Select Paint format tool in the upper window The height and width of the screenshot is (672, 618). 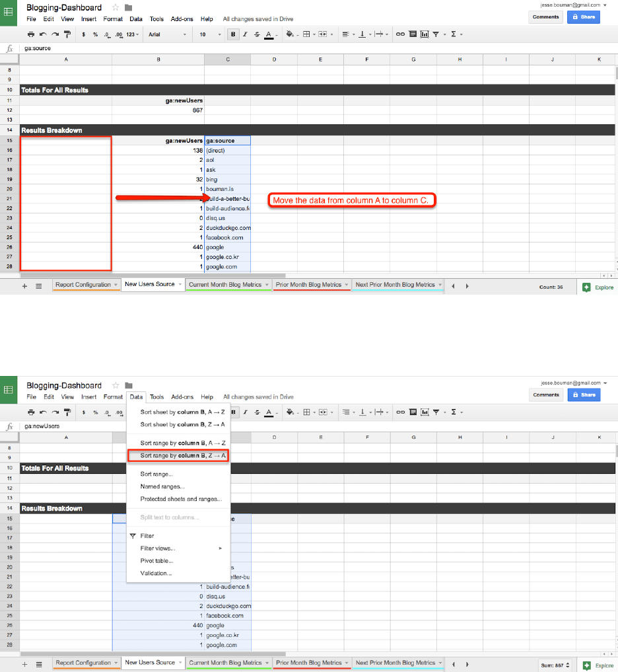tap(67, 34)
